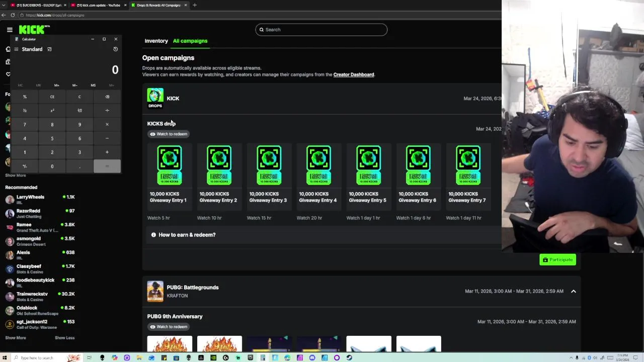The width and height of the screenshot is (644, 362).
Task: Open Odablock recommended channel
Action: (x=40, y=310)
